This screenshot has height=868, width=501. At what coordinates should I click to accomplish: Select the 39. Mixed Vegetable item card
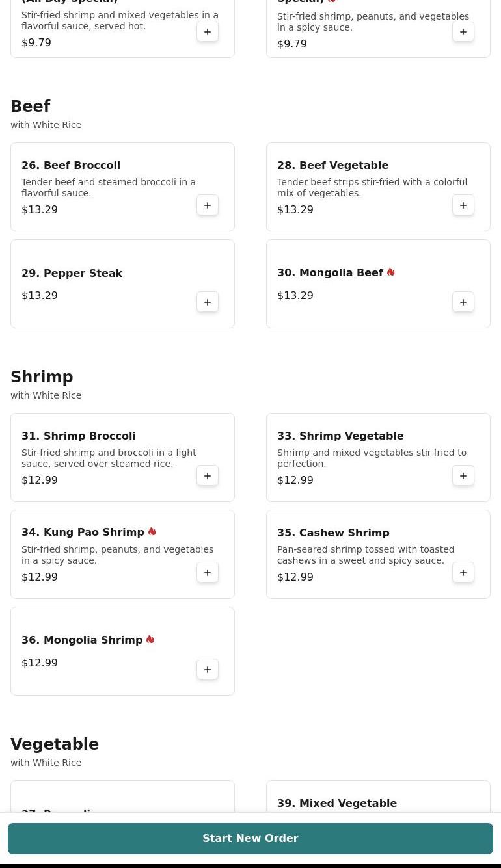tap(378, 796)
